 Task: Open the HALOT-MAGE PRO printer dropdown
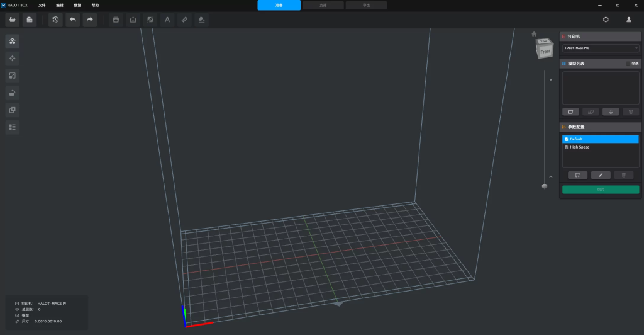click(x=600, y=48)
